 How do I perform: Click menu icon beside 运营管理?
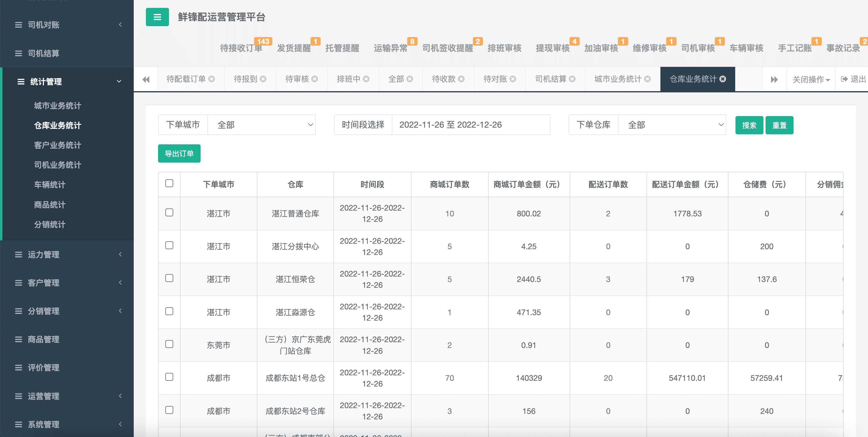click(x=19, y=396)
